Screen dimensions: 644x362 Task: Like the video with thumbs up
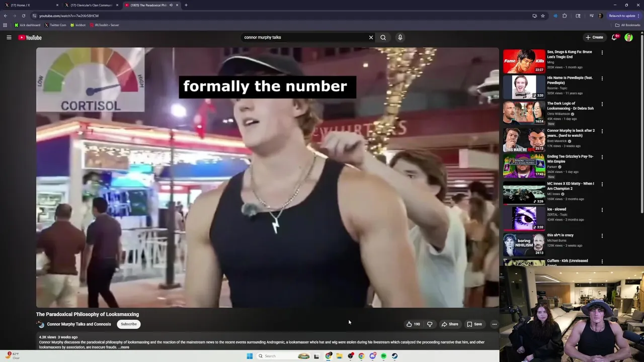(x=413, y=324)
